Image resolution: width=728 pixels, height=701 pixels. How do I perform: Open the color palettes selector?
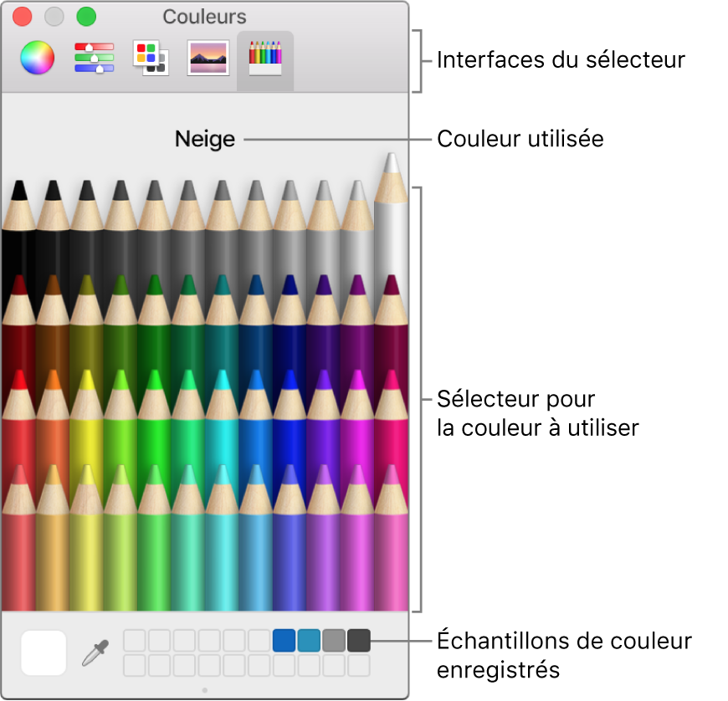(x=150, y=59)
